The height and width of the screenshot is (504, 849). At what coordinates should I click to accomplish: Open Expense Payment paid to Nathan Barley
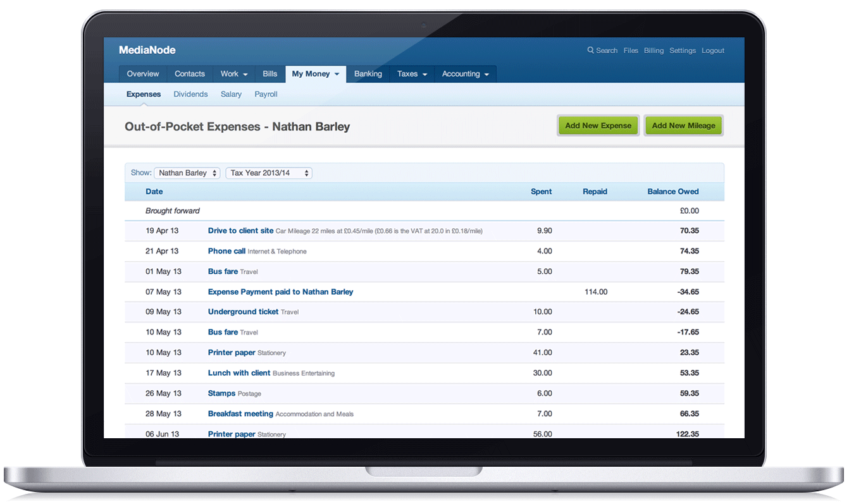(280, 292)
